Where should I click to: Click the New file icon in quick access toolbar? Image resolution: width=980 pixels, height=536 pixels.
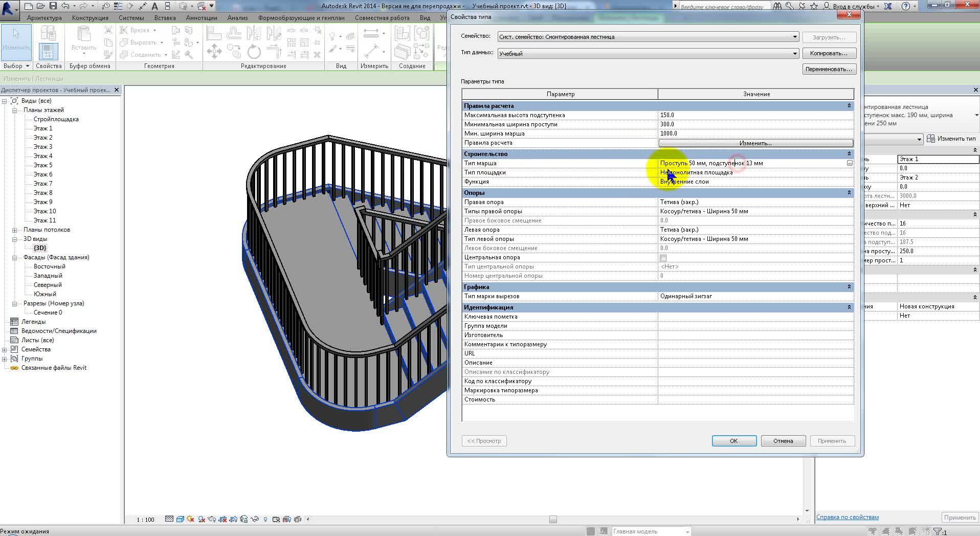coord(29,6)
